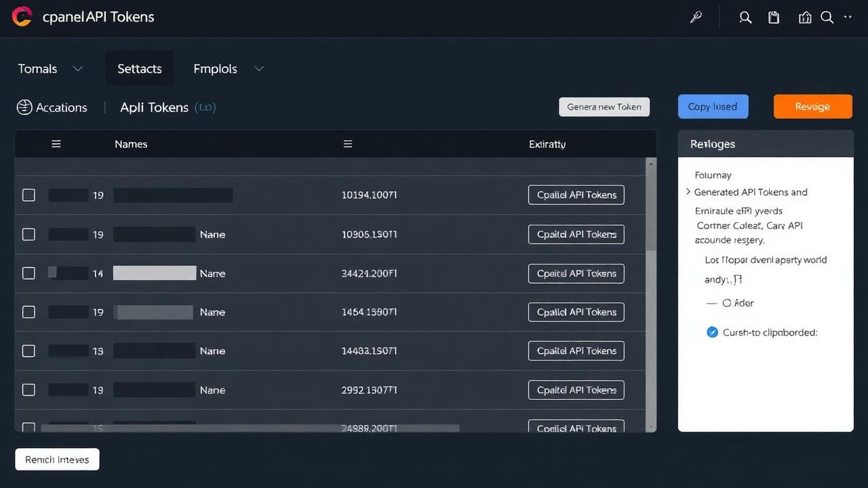Viewport: 868px width, 488px height.
Task: Click the value 2992.1307F1
Action: [x=369, y=390]
